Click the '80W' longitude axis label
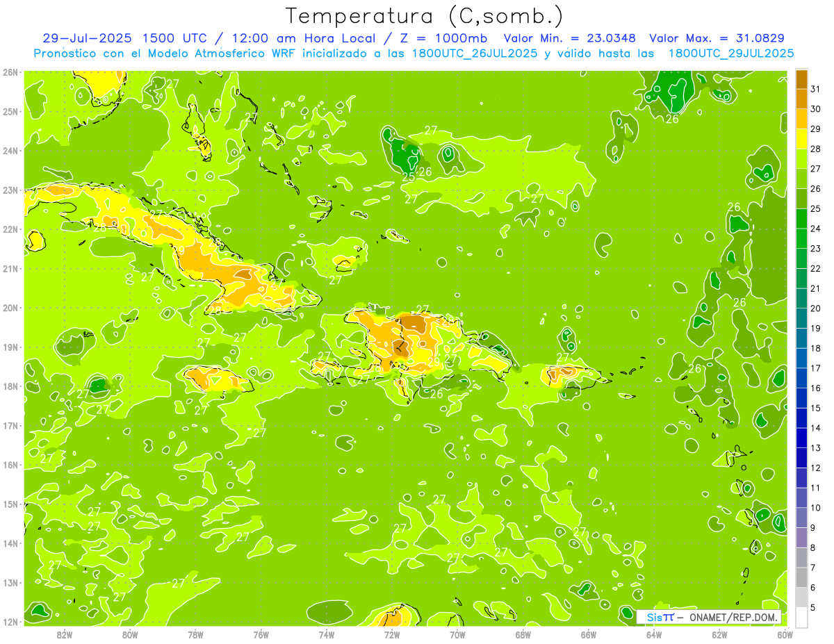This screenshot has width=834, height=644. 130,634
